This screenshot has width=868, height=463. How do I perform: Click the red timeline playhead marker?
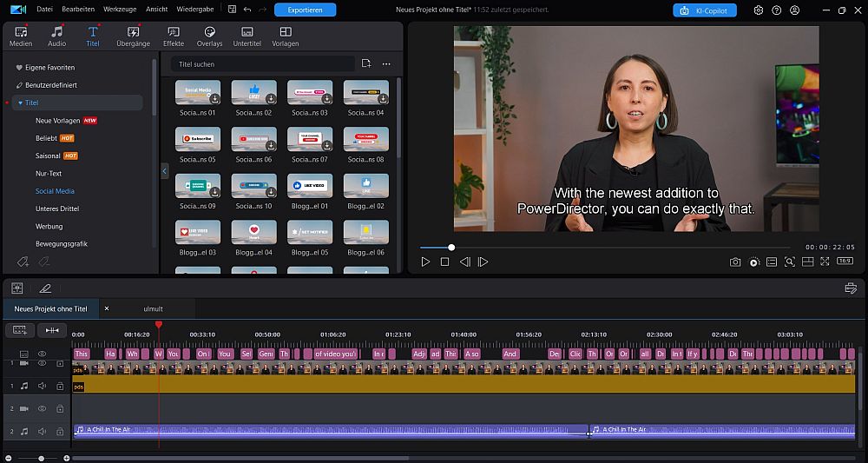(158, 325)
